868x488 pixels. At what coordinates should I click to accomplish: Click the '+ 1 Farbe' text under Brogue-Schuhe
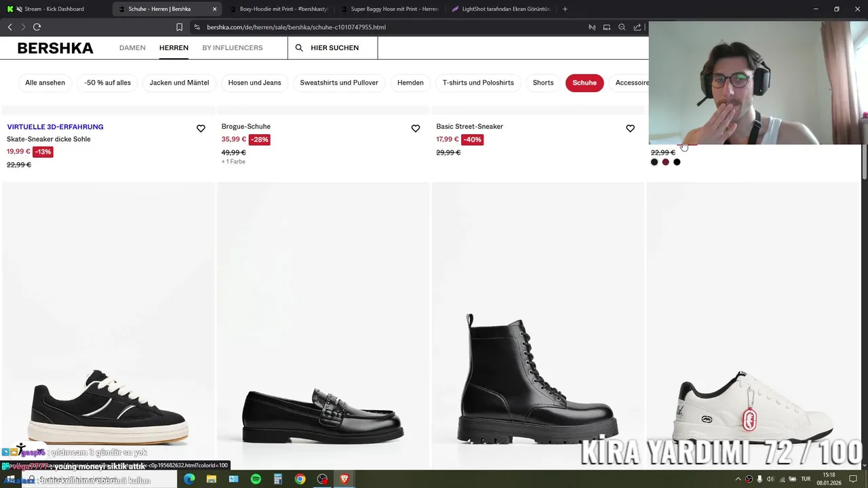click(233, 162)
